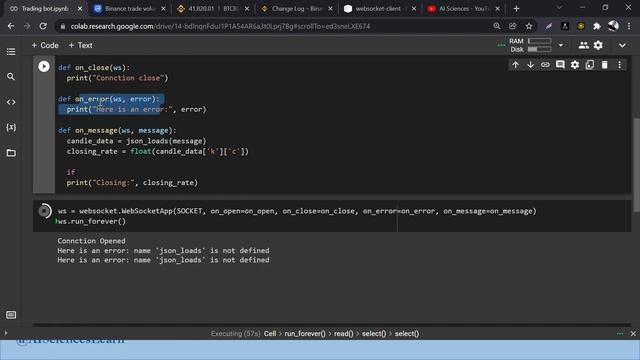
Task: Switch to the websocket-client tab
Action: pyautogui.click(x=380, y=9)
